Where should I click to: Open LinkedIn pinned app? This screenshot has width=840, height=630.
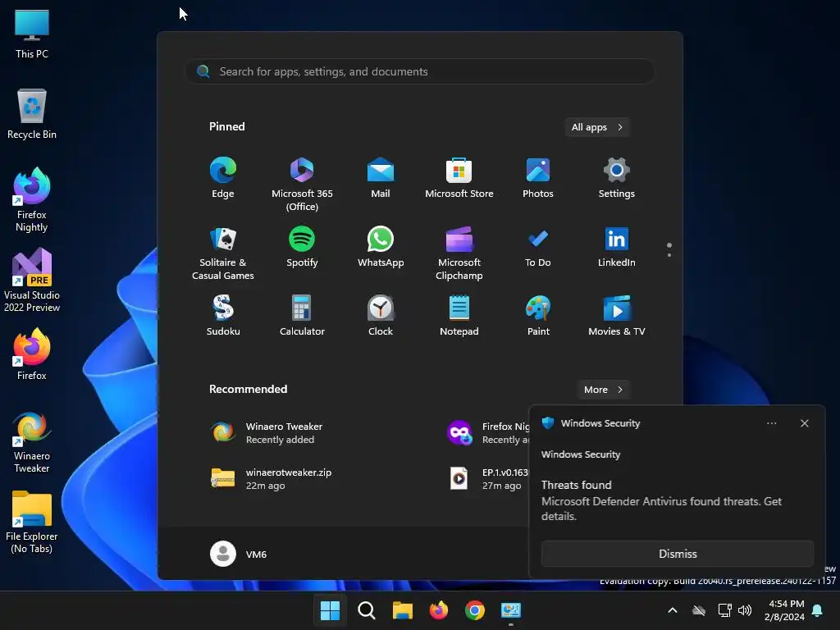click(x=617, y=247)
